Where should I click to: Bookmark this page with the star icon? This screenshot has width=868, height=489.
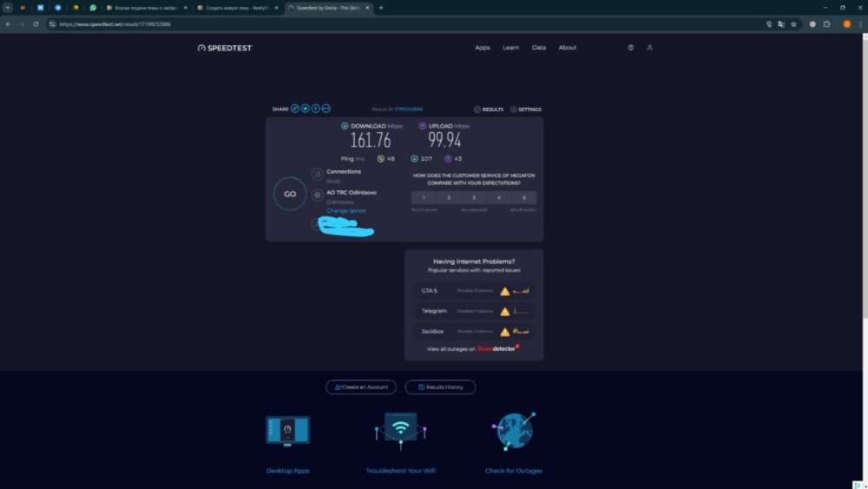793,24
